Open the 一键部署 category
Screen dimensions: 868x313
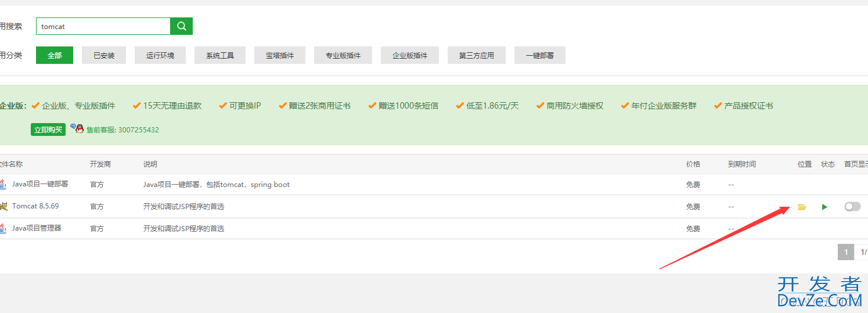540,55
